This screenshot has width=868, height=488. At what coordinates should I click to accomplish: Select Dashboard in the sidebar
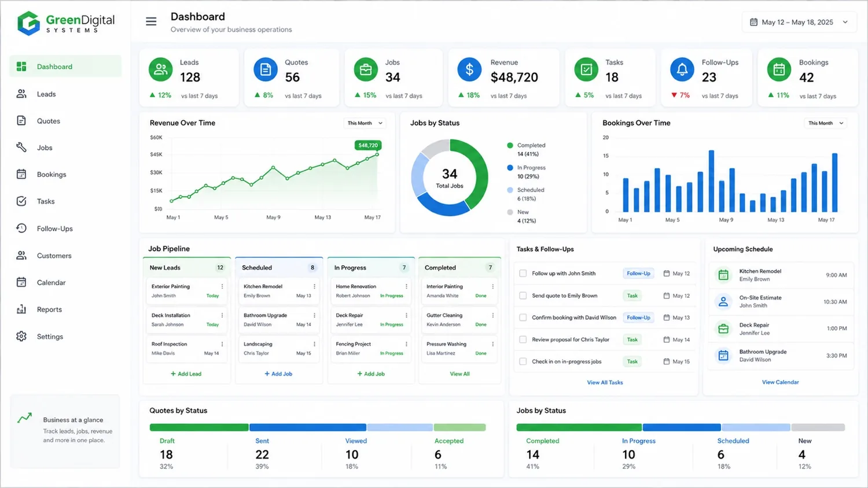[x=65, y=66]
